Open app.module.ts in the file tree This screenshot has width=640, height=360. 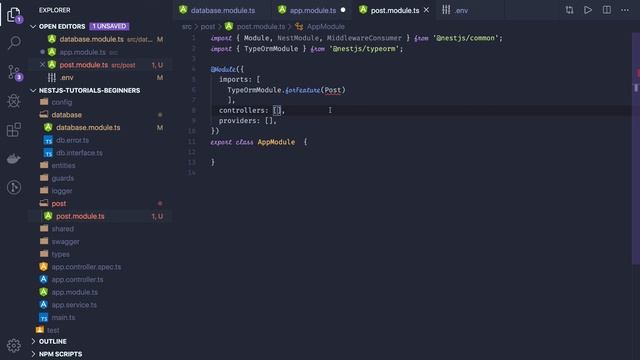pos(74,292)
